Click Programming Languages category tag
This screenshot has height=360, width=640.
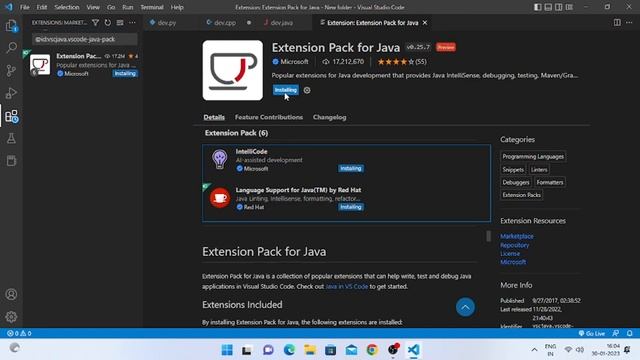click(533, 156)
